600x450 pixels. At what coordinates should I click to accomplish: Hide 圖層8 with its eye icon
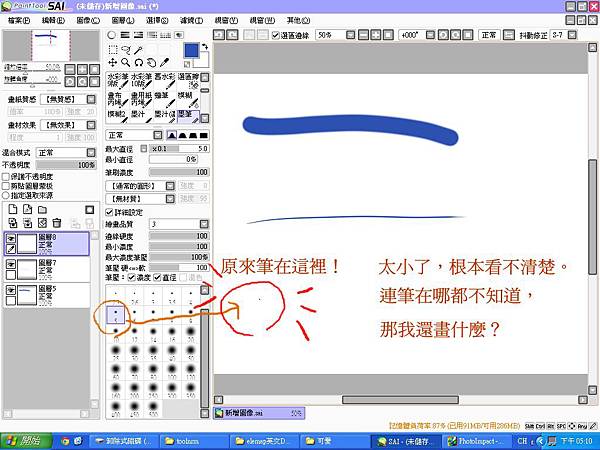[x=11, y=238]
